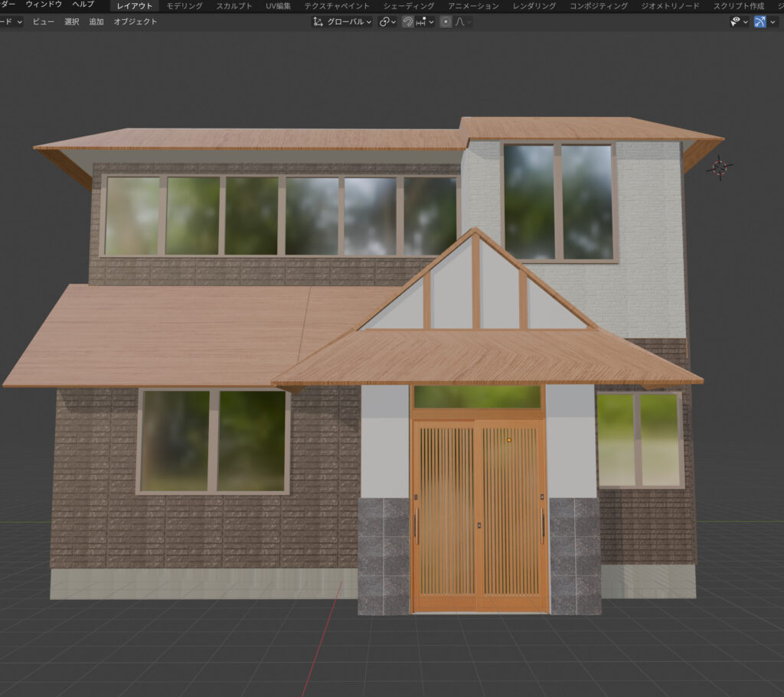This screenshot has height=697, width=784.
Task: Toggle the snap magnet icon
Action: tap(408, 21)
